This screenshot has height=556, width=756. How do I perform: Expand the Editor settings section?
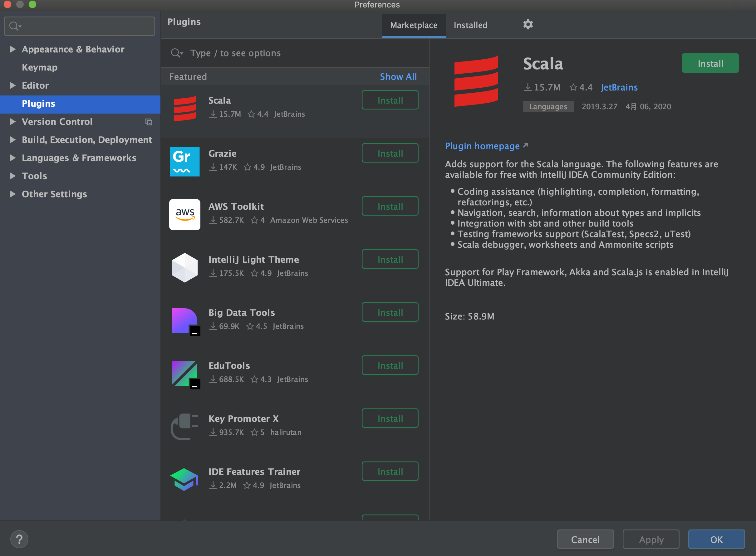13,85
